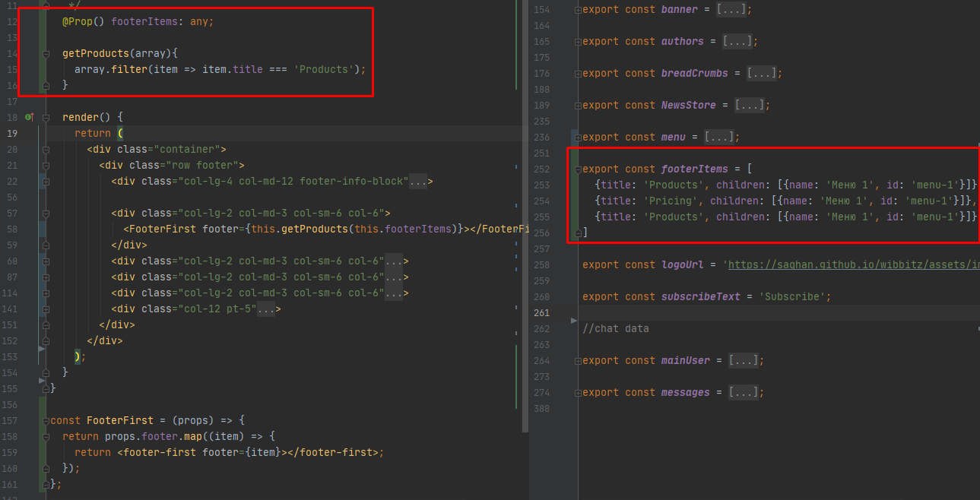Expand the messages fold marker at line 274
Screen dimensions: 980x500
577,393
